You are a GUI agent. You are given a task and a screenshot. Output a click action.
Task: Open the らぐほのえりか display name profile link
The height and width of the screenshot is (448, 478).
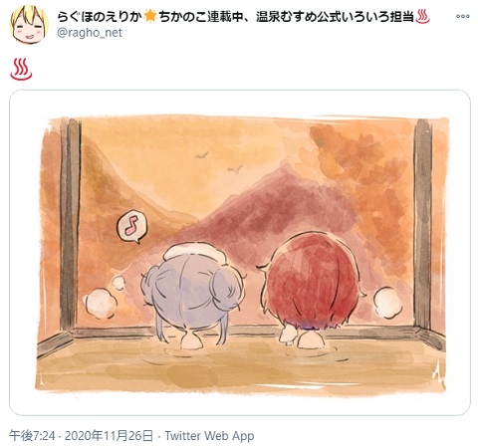coord(100,17)
